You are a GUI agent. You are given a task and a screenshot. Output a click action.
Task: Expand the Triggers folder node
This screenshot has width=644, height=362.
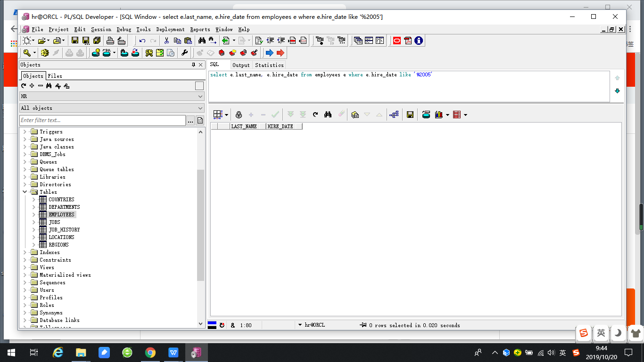[x=25, y=132]
